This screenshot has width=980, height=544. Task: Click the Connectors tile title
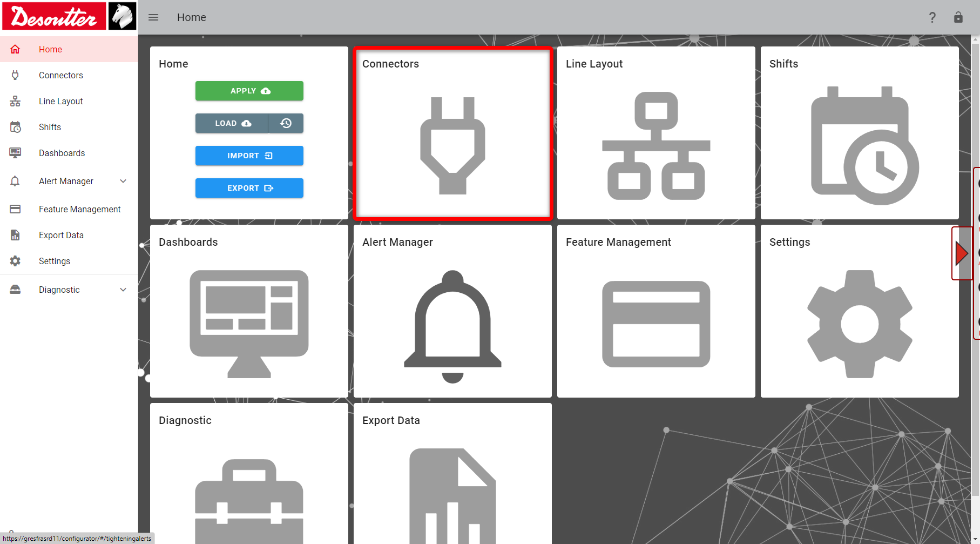pos(390,64)
